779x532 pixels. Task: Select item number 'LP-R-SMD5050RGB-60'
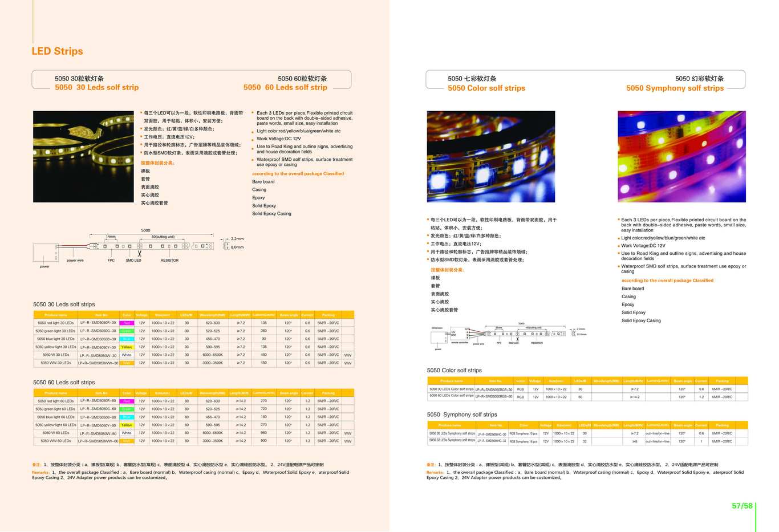tap(494, 396)
